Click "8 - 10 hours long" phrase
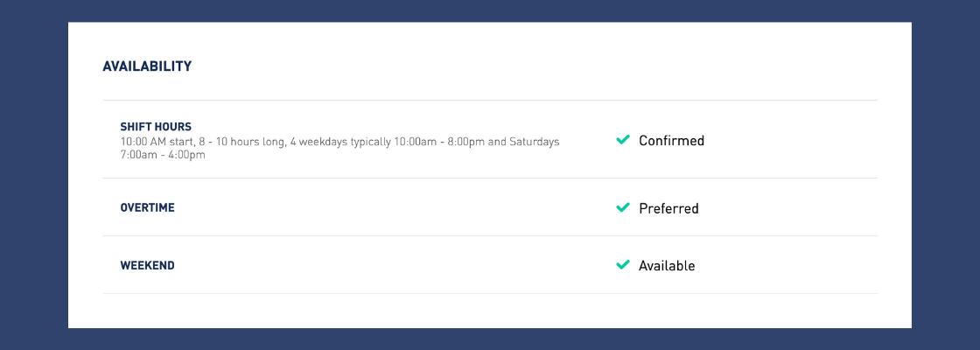The image size is (980, 350). tap(242, 142)
